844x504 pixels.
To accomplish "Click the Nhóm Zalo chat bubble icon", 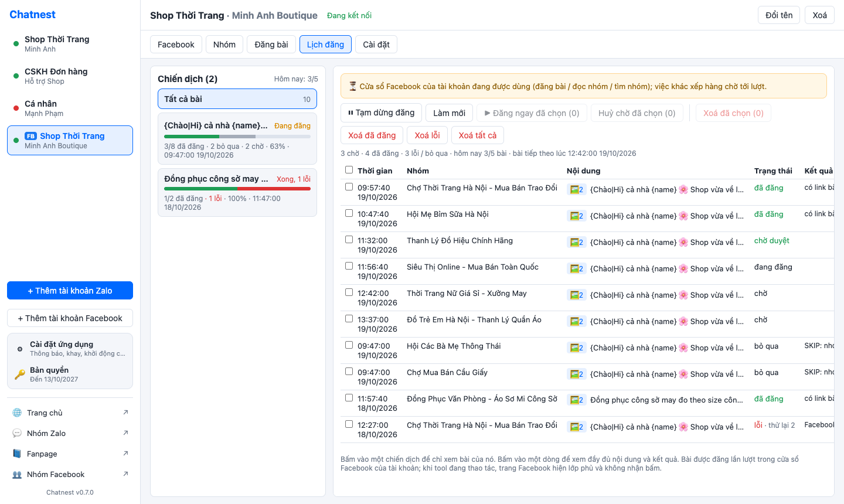I will pyautogui.click(x=17, y=433).
